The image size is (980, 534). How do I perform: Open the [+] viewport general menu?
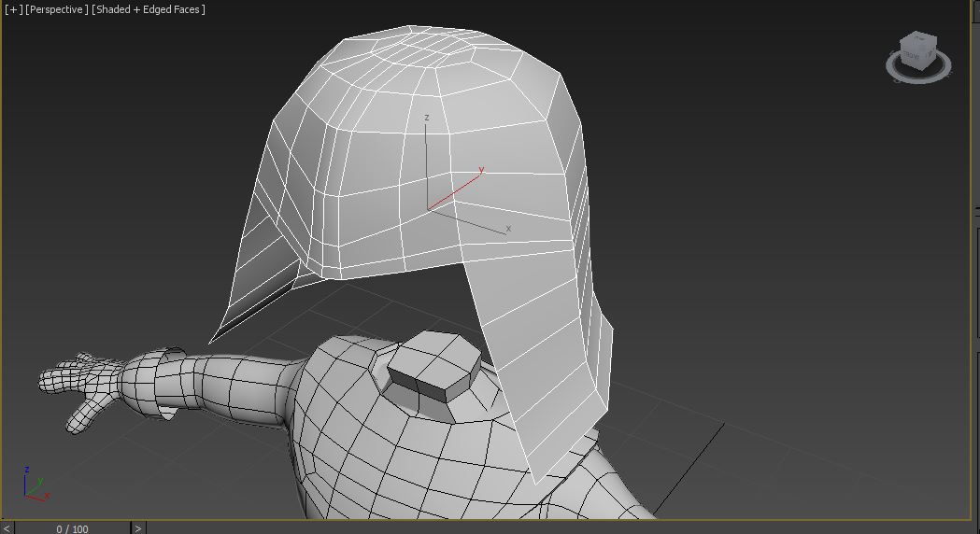13,9
